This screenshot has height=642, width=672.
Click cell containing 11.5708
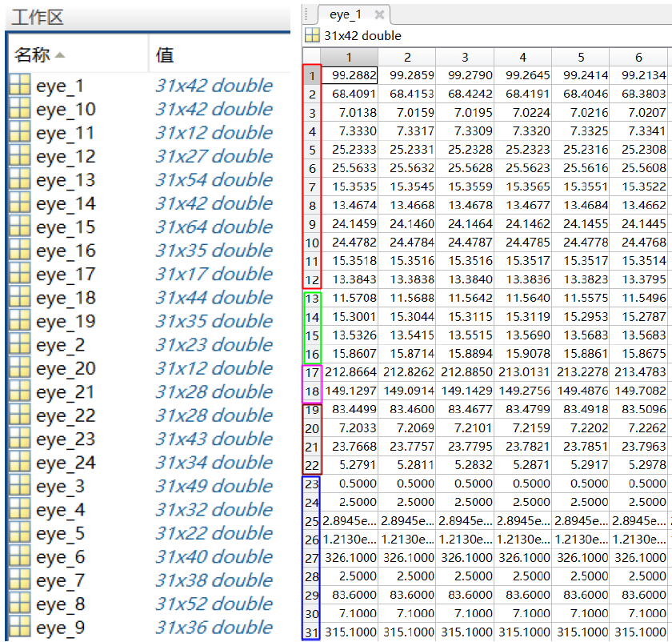click(x=350, y=298)
